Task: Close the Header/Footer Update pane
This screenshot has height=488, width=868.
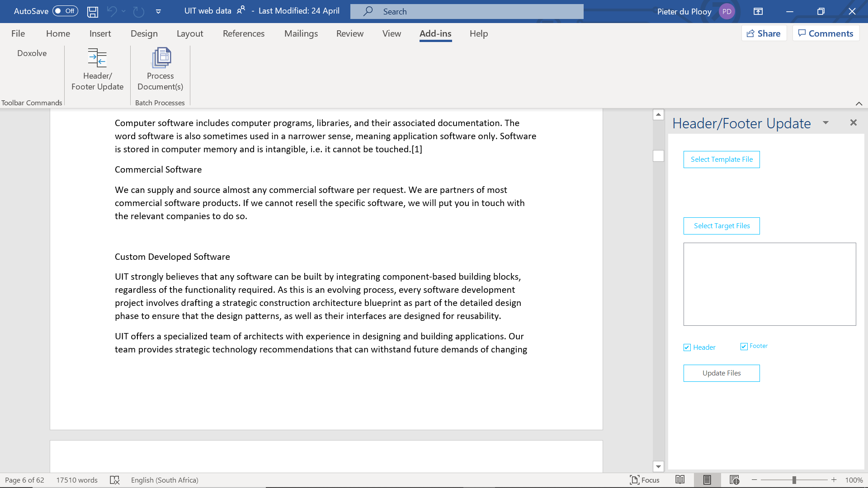Action: point(854,123)
